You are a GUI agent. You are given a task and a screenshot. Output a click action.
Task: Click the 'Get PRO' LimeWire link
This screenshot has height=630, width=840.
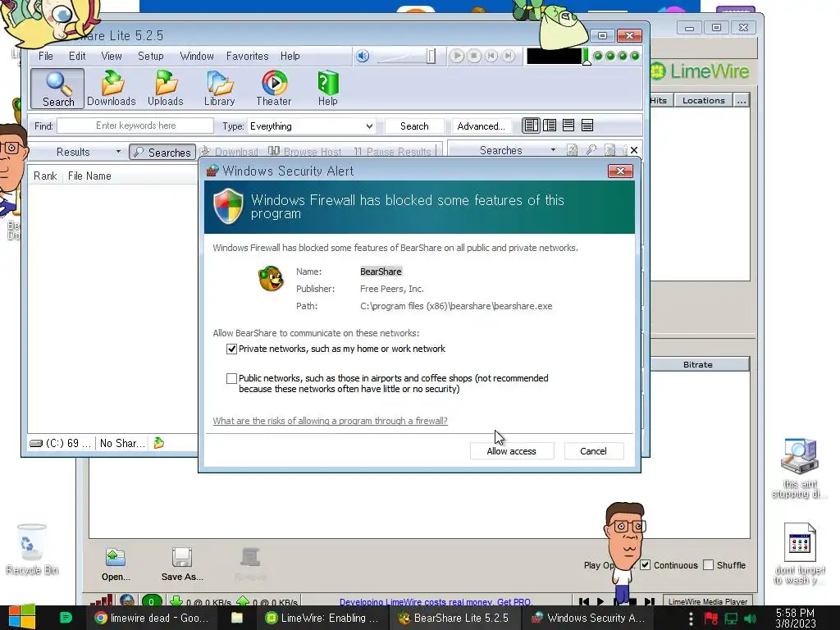(x=514, y=602)
